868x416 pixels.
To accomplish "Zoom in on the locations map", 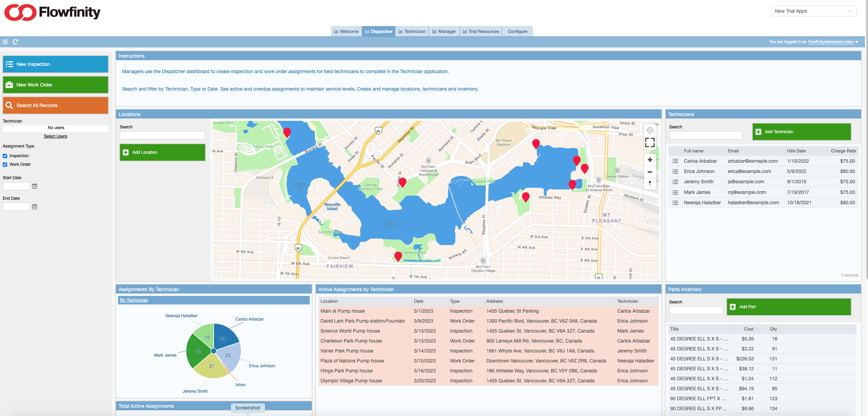I will (650, 160).
